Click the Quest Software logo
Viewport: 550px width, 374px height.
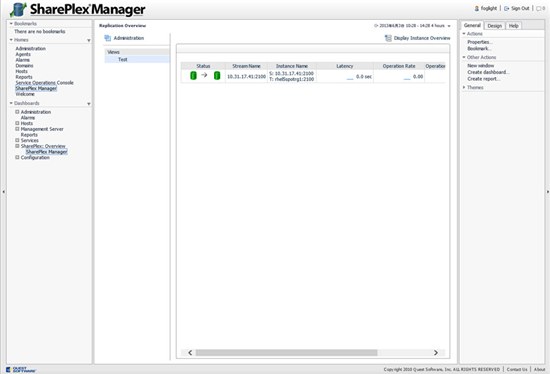coord(21,369)
